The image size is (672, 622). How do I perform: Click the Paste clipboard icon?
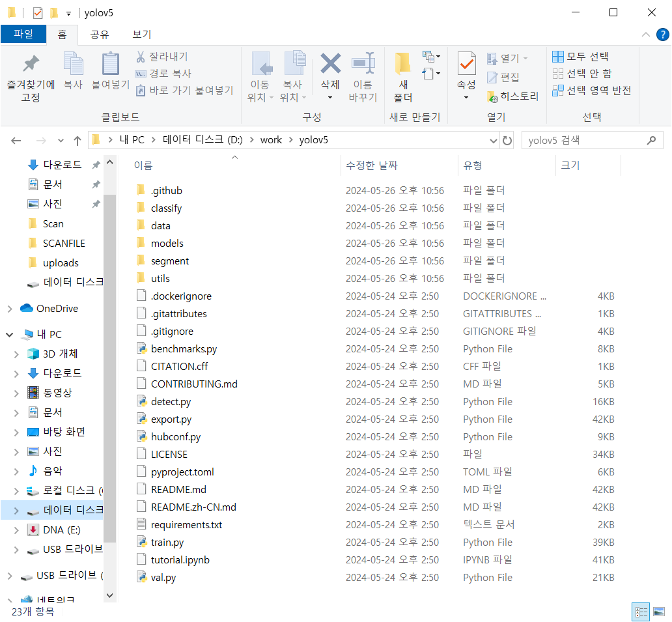click(111, 63)
